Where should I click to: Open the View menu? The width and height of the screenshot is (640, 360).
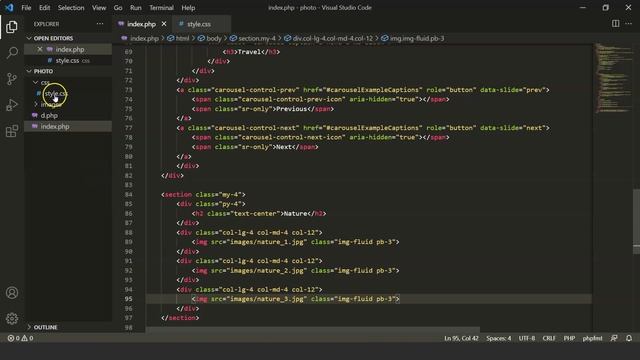click(99, 8)
